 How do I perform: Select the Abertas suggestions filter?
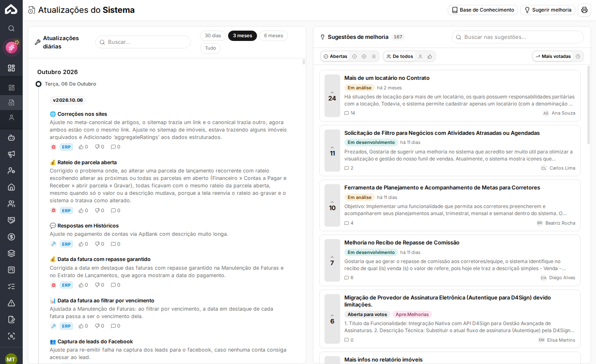335,56
